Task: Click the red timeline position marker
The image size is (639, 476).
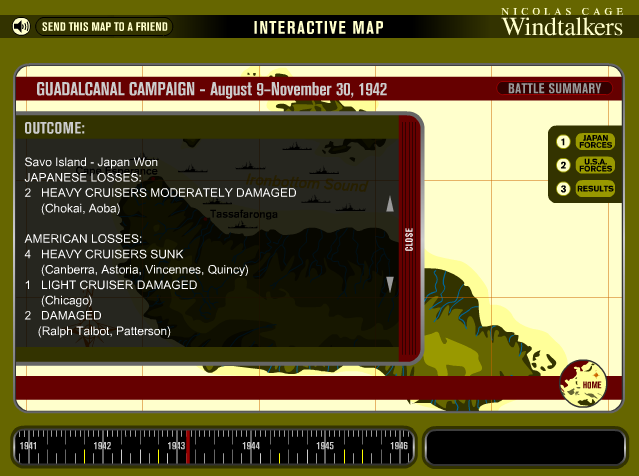Action: pyautogui.click(x=188, y=447)
